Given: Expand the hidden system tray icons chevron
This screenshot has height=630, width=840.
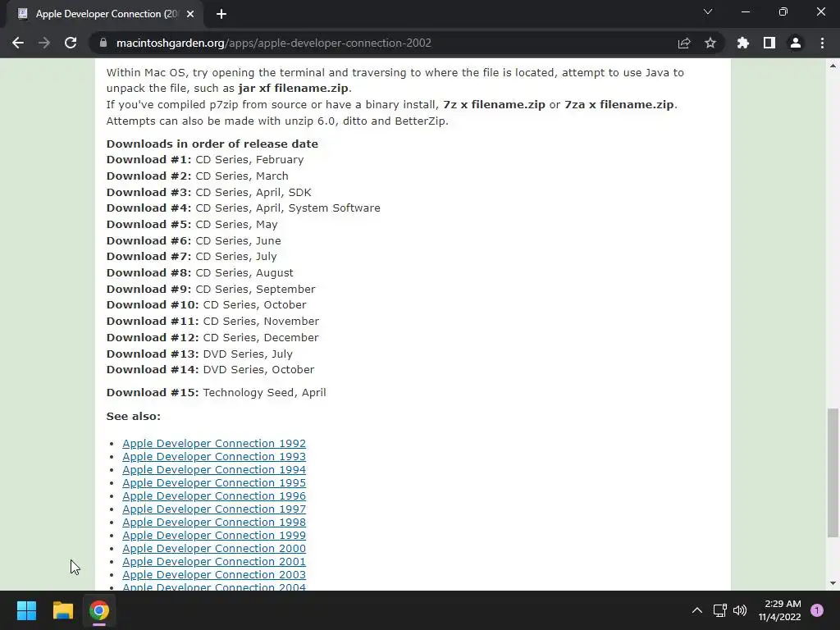Looking at the screenshot, I should click(x=697, y=610).
